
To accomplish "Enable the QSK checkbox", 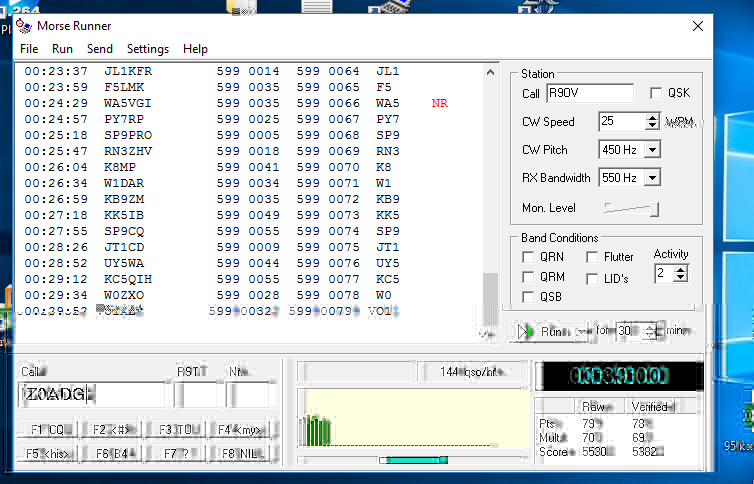I will [657, 93].
